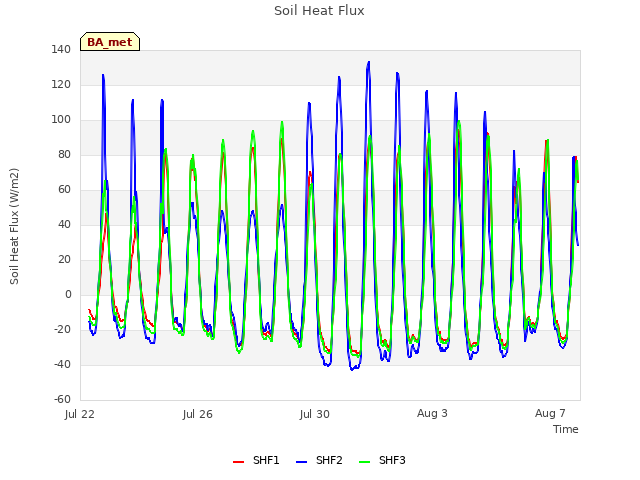
Task: Click the Aug 7 x-axis tick label
Action: click(550, 413)
